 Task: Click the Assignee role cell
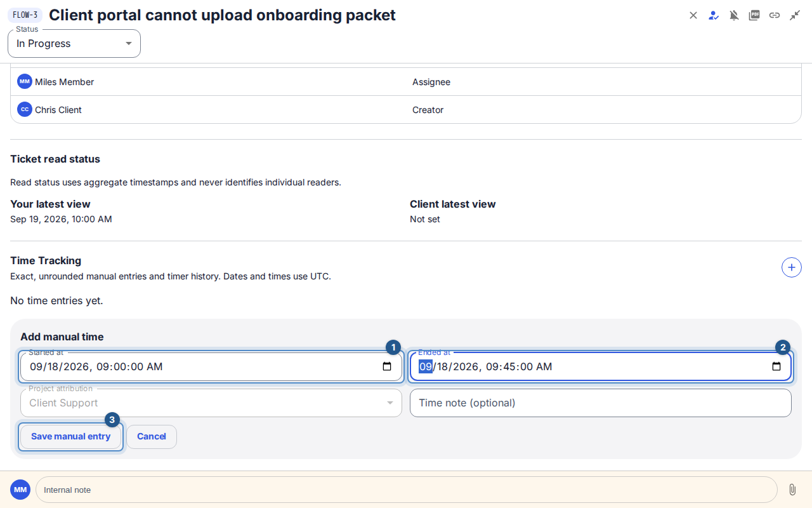point(431,82)
